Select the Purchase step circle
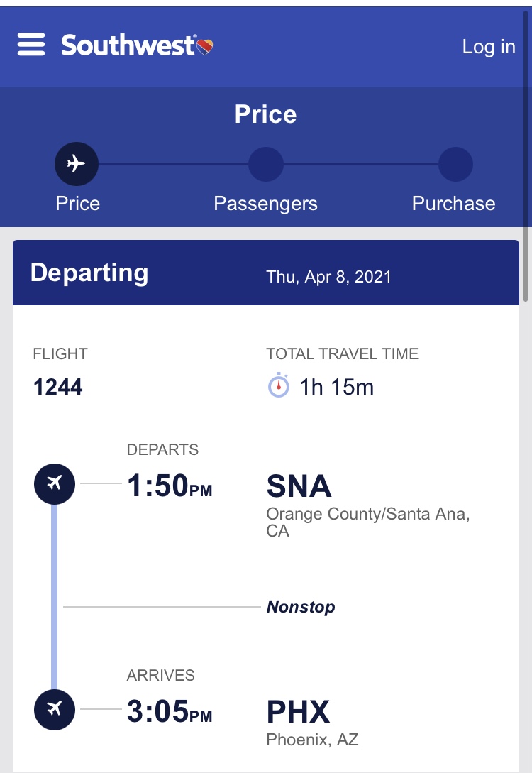 455,164
